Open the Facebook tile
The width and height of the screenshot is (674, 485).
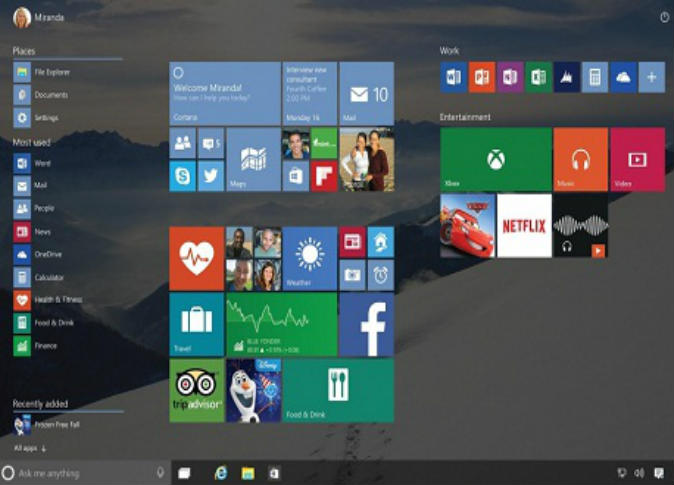point(367,325)
